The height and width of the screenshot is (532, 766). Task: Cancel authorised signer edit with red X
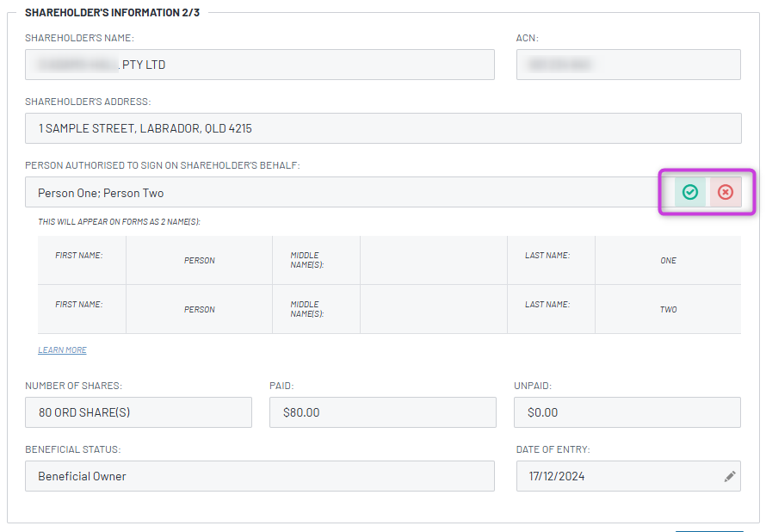(x=726, y=192)
